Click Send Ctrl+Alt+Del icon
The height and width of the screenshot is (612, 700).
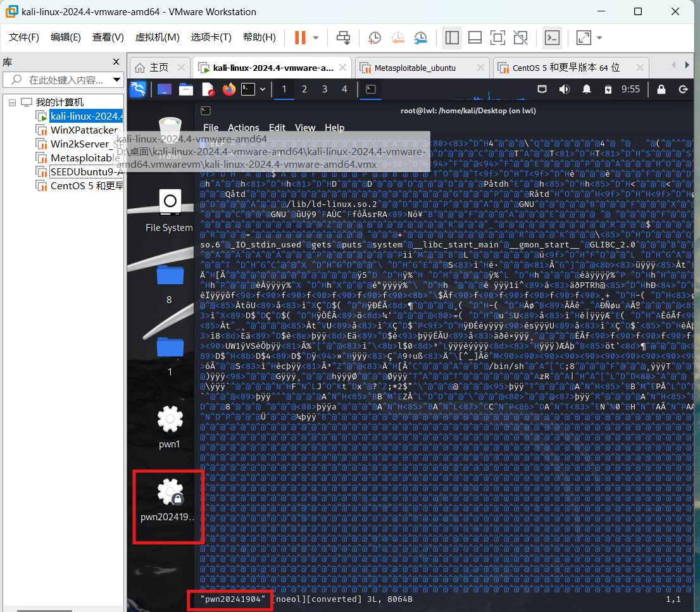click(x=343, y=37)
